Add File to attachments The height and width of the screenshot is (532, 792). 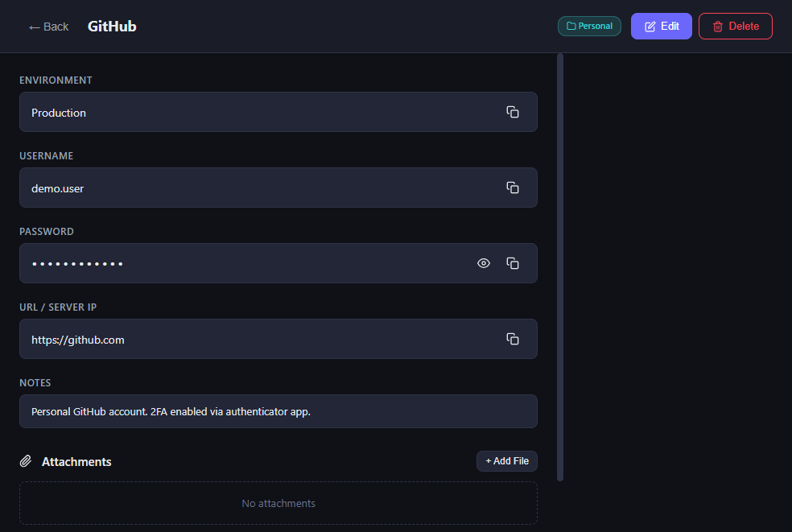[x=506, y=461]
